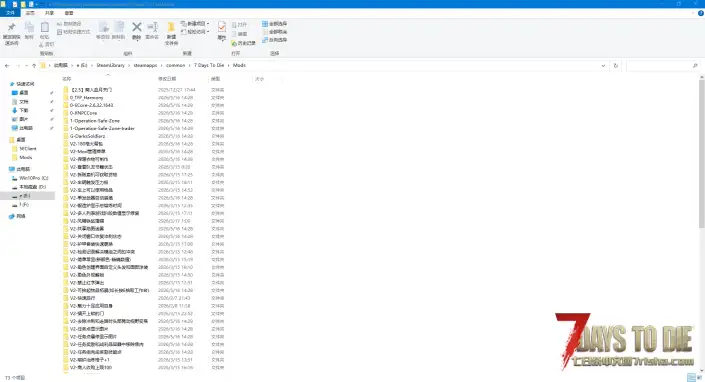Click Invert selection (反向选择) in ribbon
The height and width of the screenshot is (382, 705).
pyautogui.click(x=274, y=40)
